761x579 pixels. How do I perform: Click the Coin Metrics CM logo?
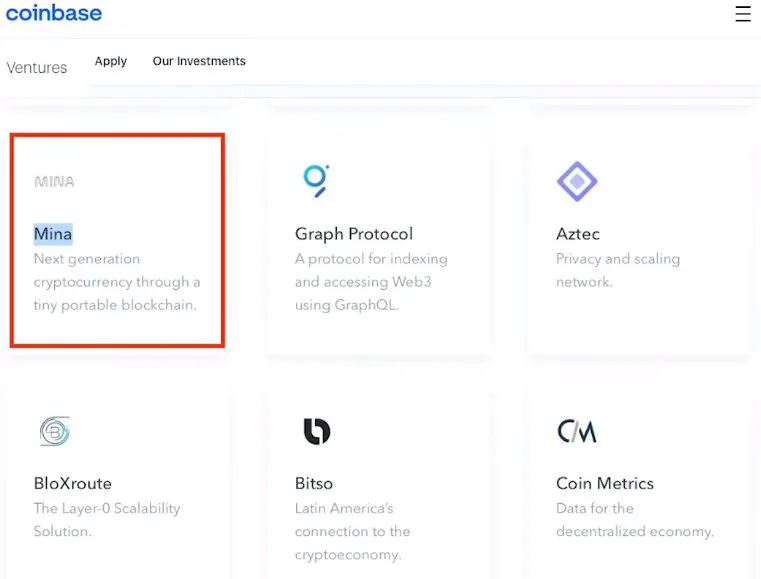[577, 431]
